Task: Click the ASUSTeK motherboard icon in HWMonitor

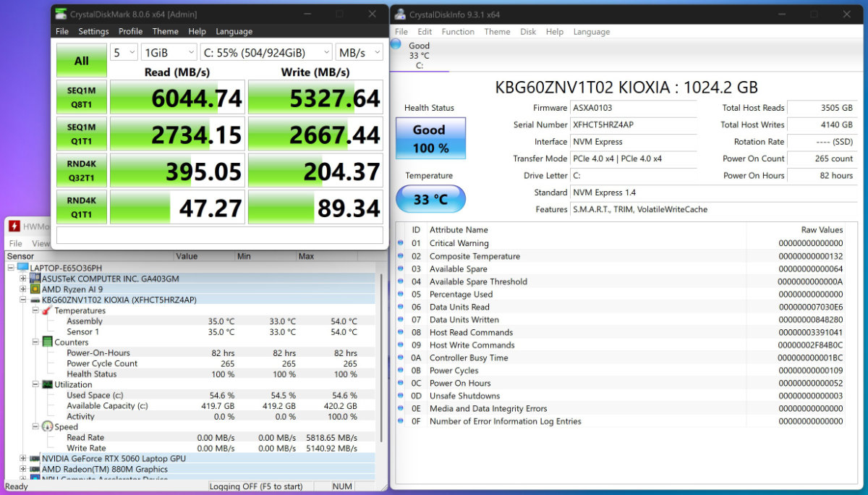Action: (x=35, y=279)
